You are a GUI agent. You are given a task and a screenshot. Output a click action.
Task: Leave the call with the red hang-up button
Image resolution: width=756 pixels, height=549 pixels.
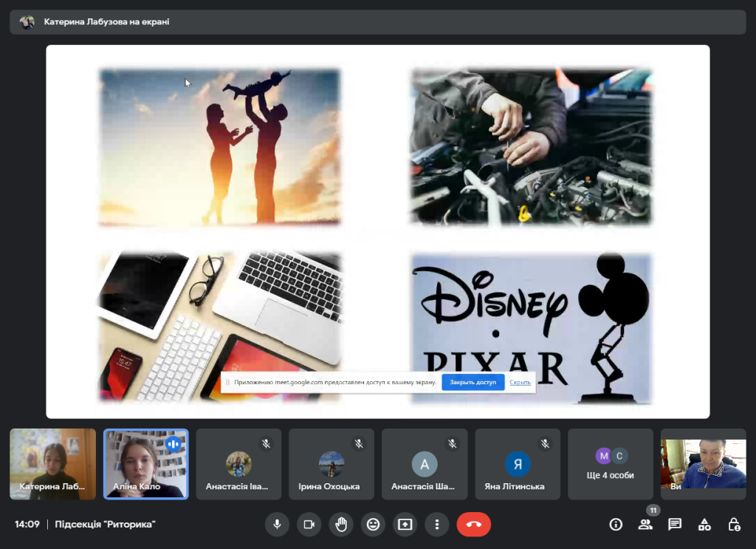[x=473, y=525]
